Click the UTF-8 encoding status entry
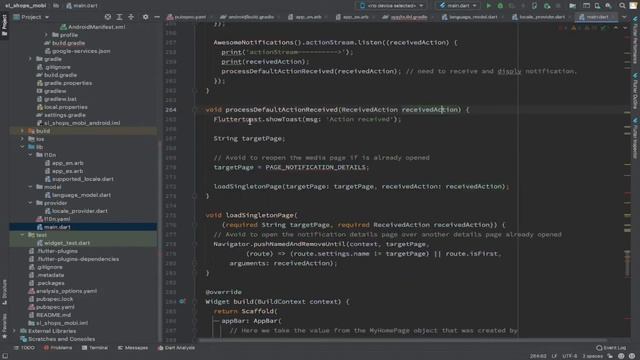 click(x=570, y=356)
